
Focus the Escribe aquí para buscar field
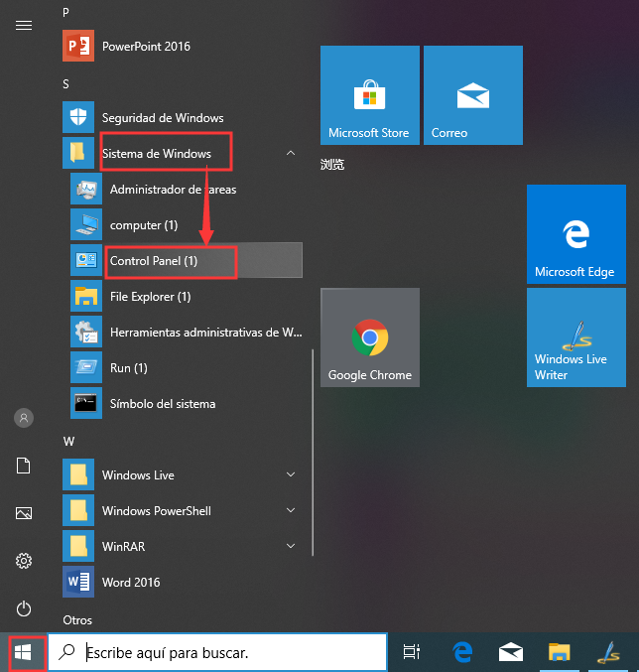click(x=218, y=652)
